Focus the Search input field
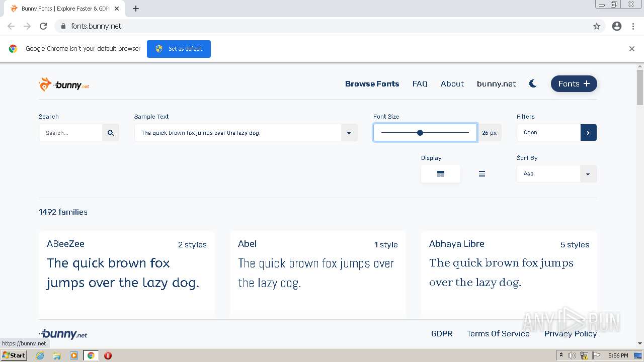 coord(70,133)
